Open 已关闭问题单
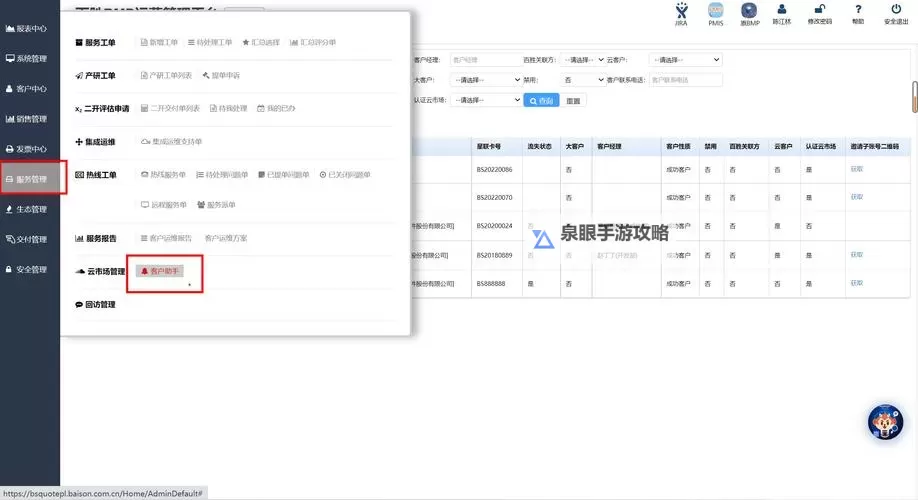The image size is (918, 500). pos(345,174)
